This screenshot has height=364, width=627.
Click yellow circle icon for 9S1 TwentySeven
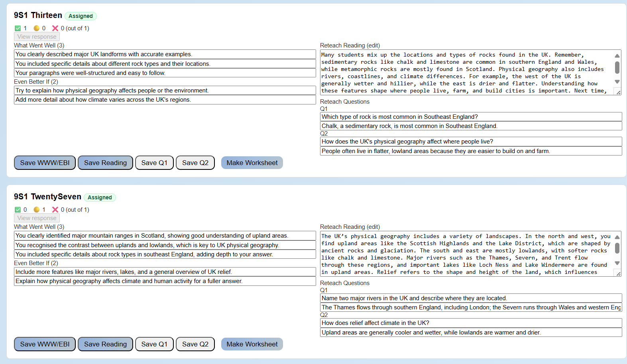coord(37,210)
